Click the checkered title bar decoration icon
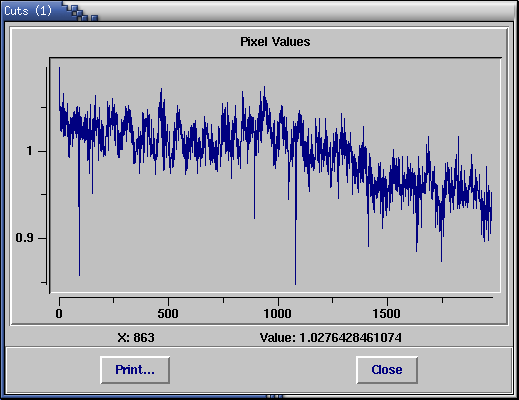The width and height of the screenshot is (519, 400). click(x=81, y=12)
